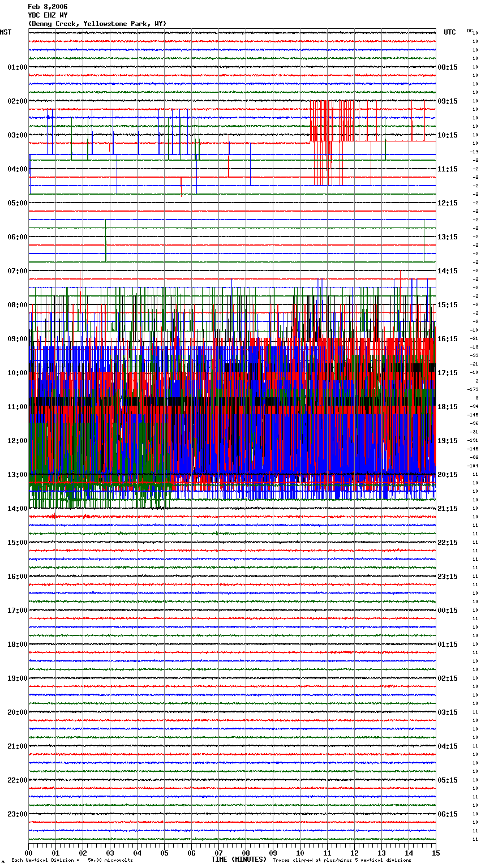Pick the 18:15 UTC time label
Viewport: 481px width, 868px height.
[448, 407]
